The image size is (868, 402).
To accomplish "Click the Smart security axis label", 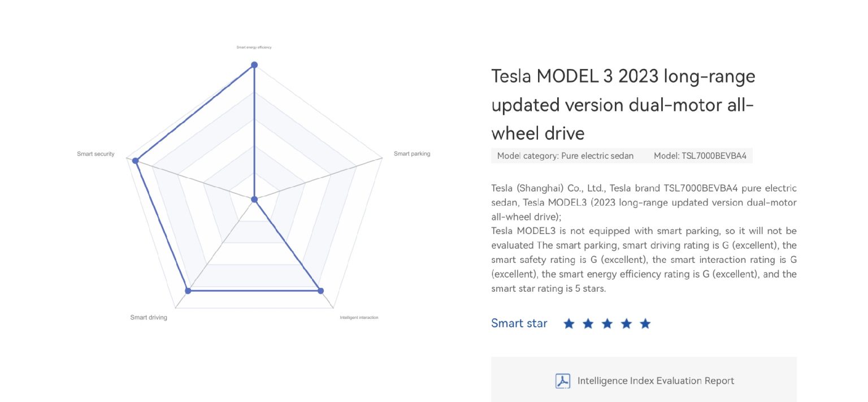I will pos(96,154).
